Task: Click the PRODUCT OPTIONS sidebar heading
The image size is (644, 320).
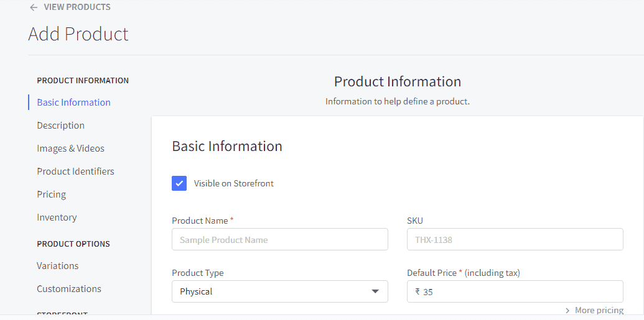Action: [x=73, y=244]
